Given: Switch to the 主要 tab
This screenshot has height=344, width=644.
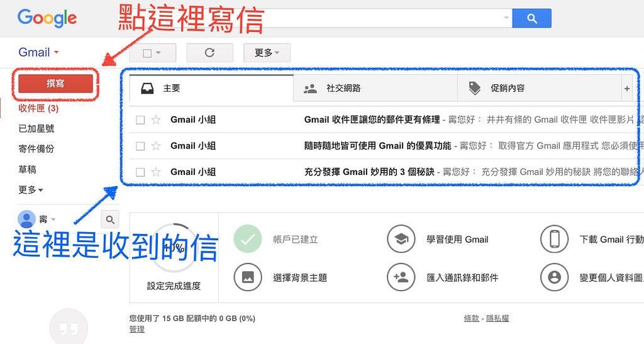Looking at the screenshot, I should pos(211,88).
